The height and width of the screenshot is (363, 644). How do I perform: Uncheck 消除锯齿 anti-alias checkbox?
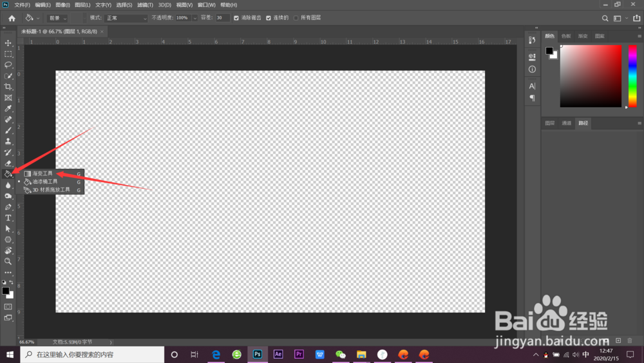point(236,18)
